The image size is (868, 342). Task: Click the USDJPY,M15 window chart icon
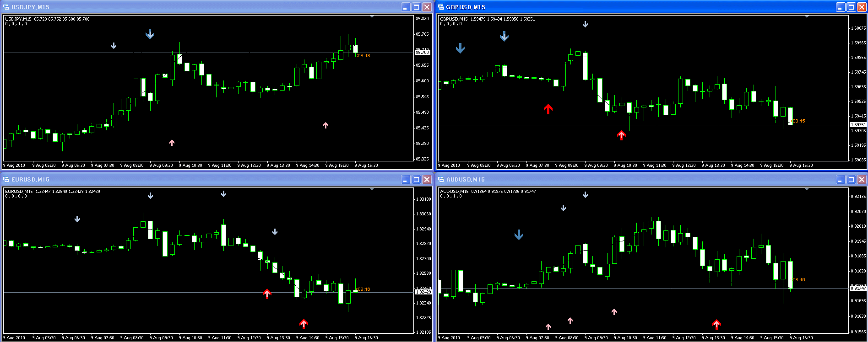[x=6, y=7]
